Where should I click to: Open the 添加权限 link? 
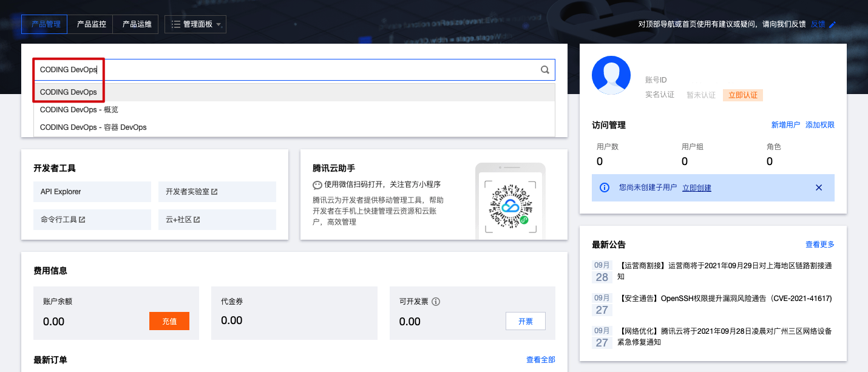[820, 125]
